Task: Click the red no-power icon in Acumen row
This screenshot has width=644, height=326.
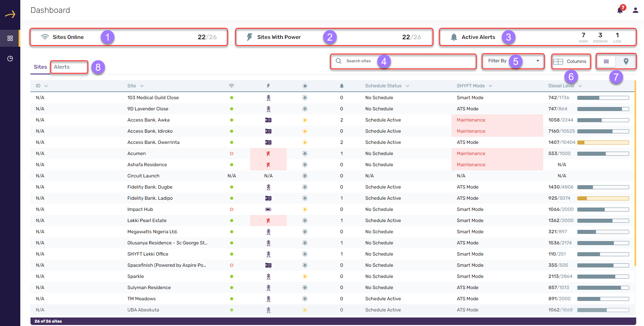Action: click(x=268, y=154)
